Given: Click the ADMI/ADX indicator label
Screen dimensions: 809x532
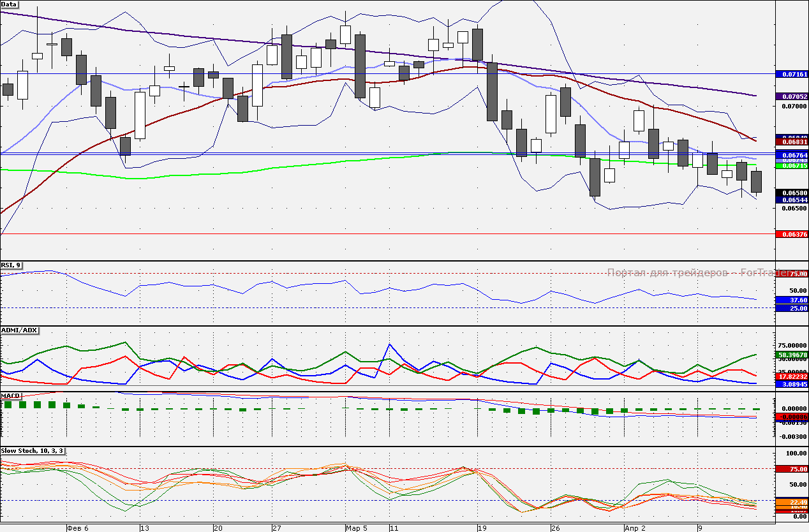Looking at the screenshot, I should coord(20,330).
